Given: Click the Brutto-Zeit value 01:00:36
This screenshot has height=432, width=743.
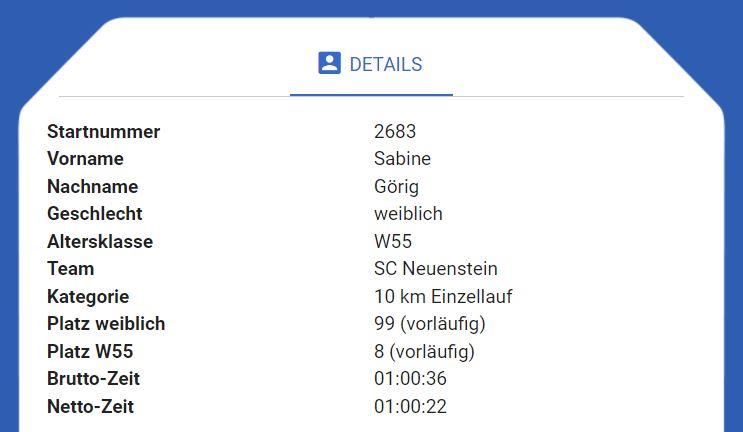Looking at the screenshot, I should (x=410, y=378).
